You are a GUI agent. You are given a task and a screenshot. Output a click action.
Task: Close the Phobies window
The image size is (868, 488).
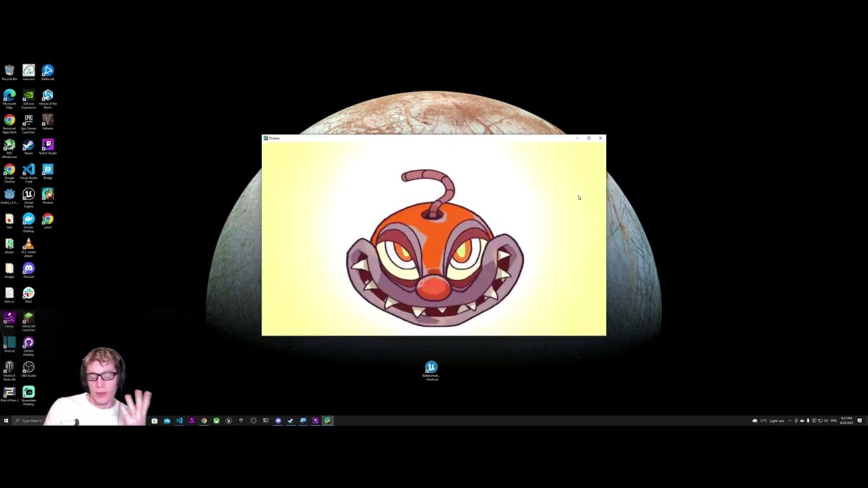click(600, 138)
